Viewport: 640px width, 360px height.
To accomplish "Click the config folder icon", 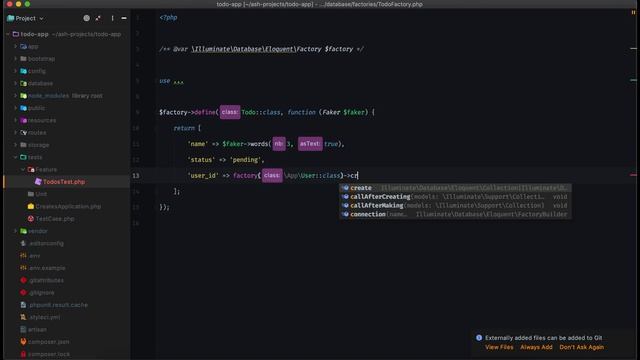I will coord(23,71).
